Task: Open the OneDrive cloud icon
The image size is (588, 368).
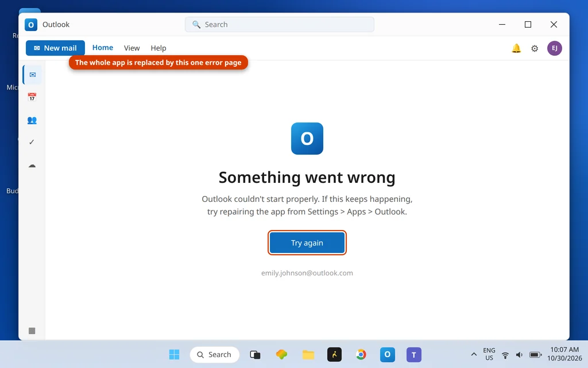Action: click(32, 165)
